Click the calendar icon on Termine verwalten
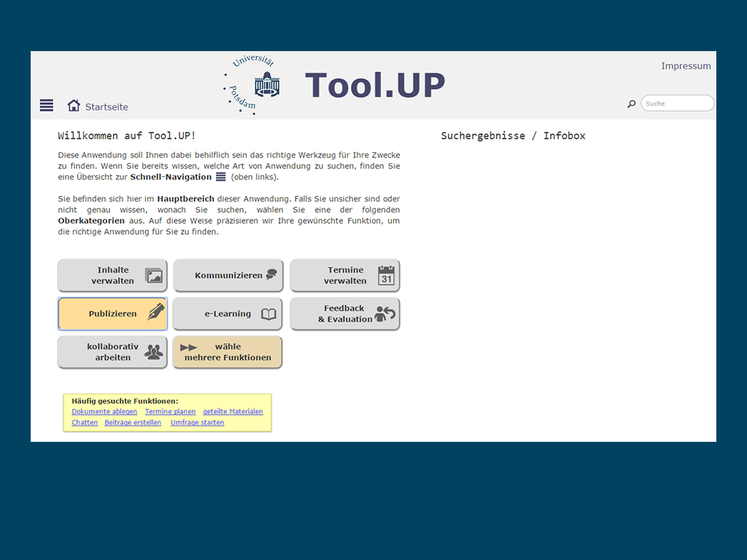Image resolution: width=747 pixels, height=560 pixels. click(386, 276)
